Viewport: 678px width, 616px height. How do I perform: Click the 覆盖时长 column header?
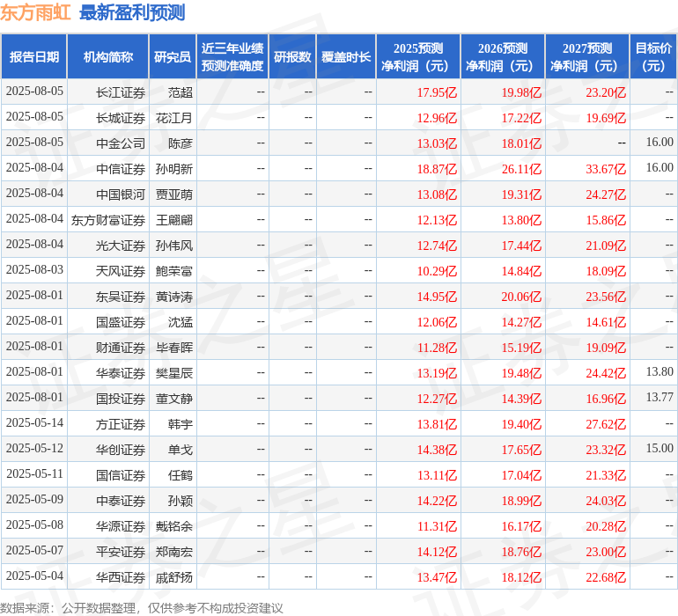click(x=346, y=56)
